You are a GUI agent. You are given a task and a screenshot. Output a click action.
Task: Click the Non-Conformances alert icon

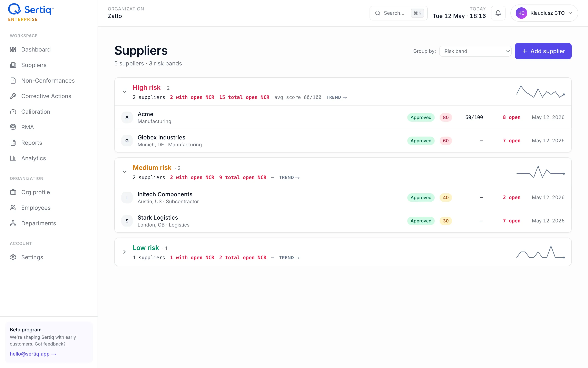pyautogui.click(x=13, y=81)
